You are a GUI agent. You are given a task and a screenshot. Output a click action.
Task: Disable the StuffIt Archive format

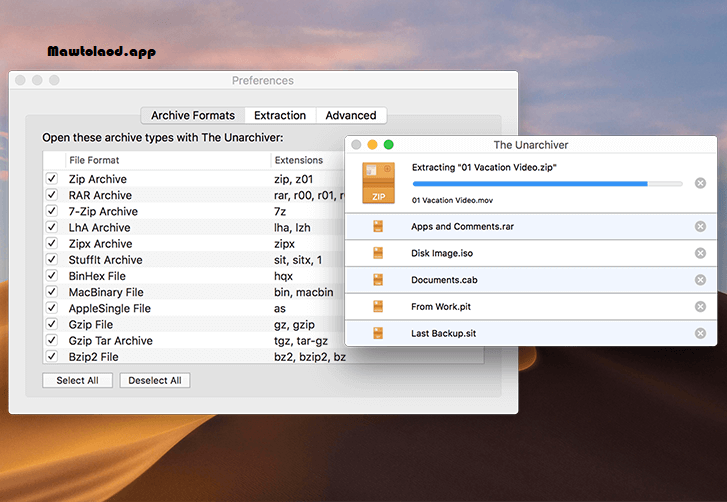point(52,260)
